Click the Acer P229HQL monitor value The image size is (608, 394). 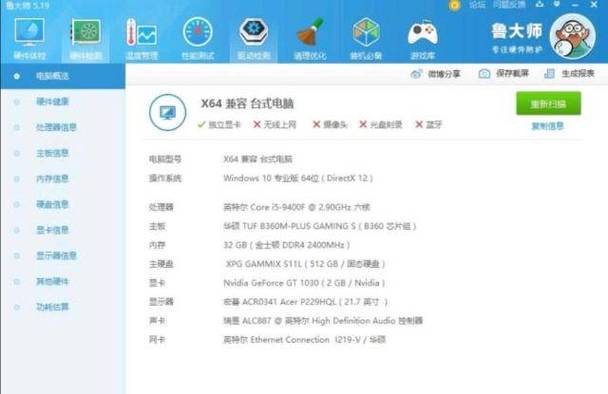306,302
